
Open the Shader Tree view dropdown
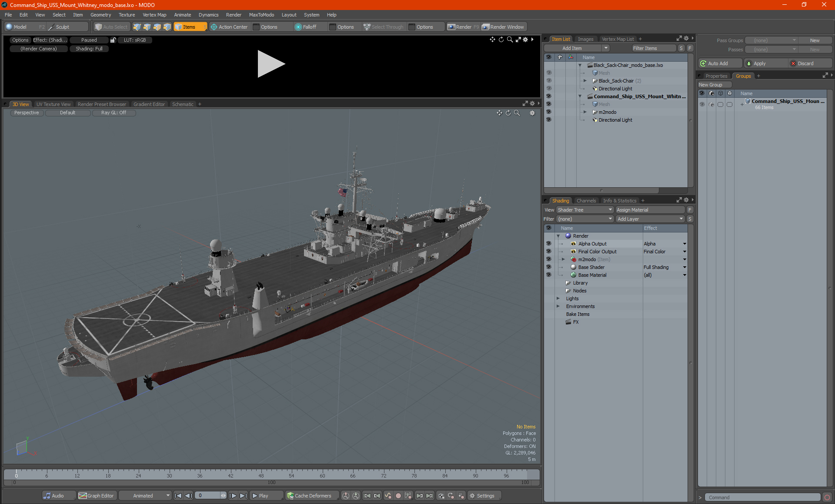point(584,210)
